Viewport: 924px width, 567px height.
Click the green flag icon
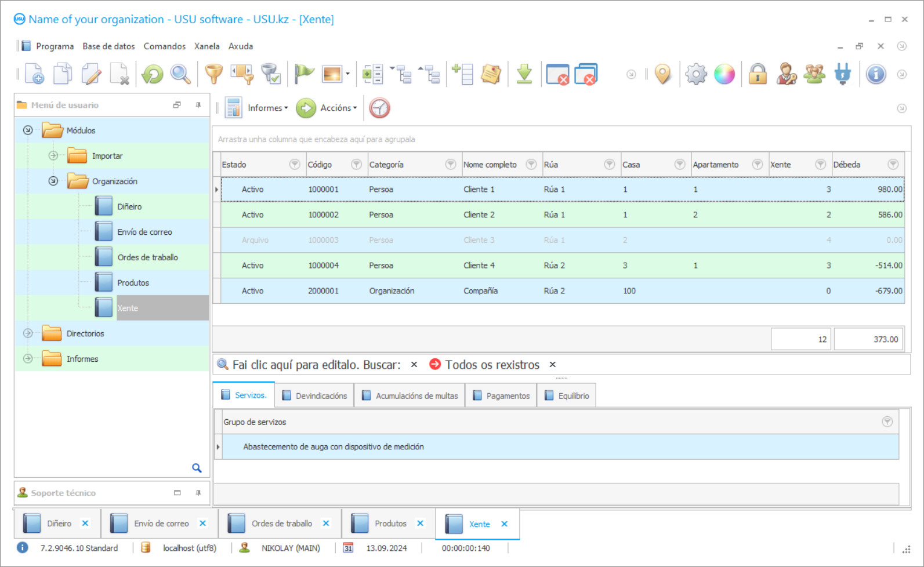[x=303, y=74]
